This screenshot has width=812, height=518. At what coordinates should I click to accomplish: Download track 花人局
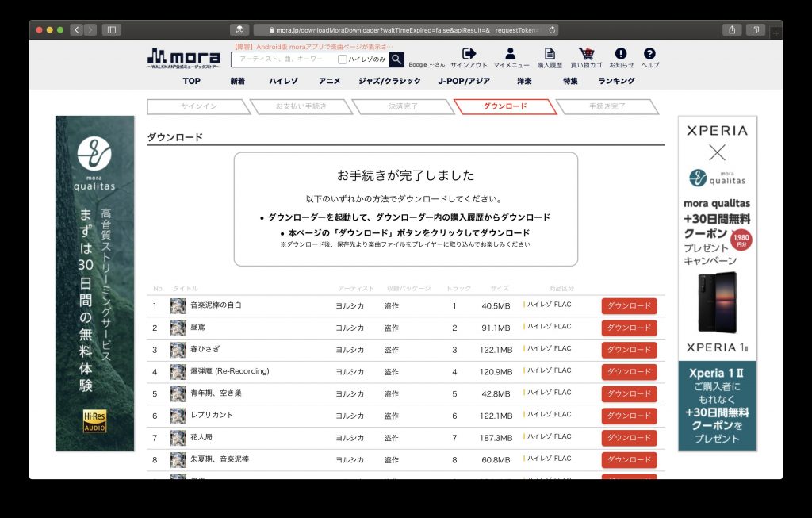(629, 438)
